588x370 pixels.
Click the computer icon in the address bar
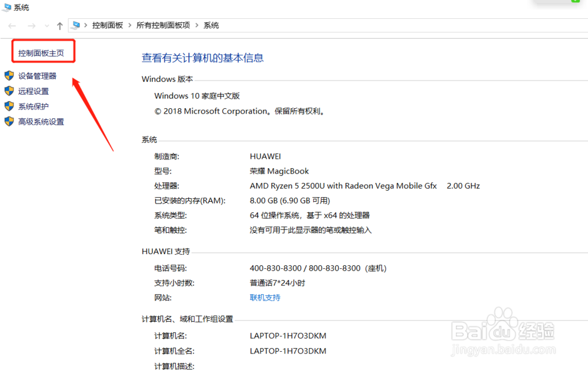click(x=75, y=25)
